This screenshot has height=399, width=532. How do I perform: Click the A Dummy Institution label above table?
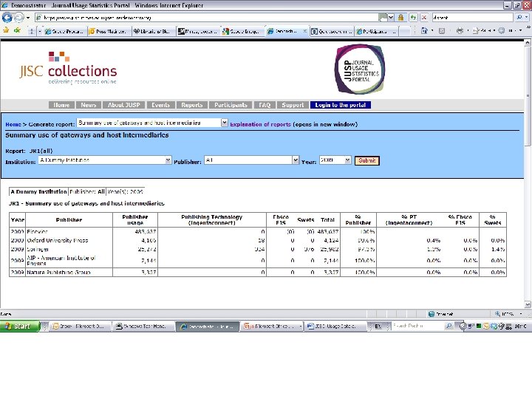pos(38,191)
